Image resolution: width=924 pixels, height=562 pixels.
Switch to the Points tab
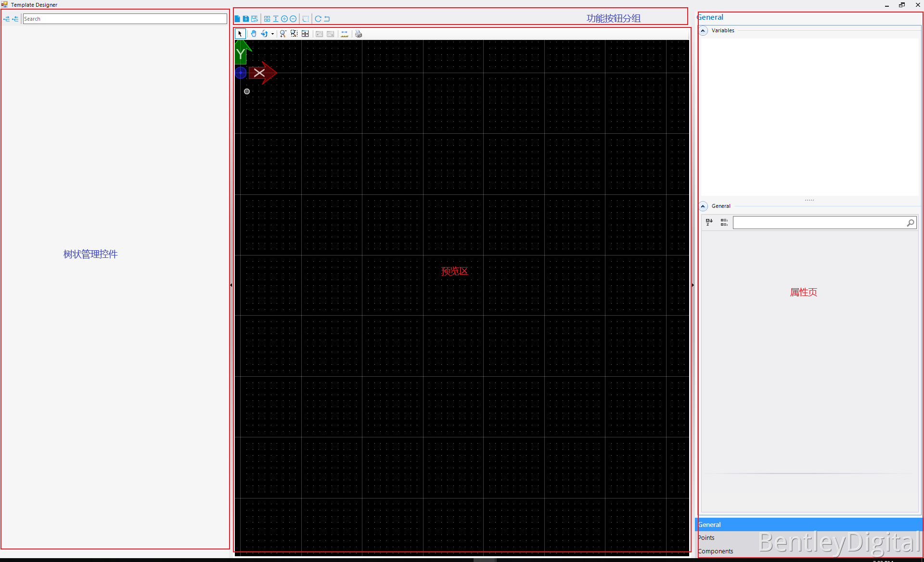click(x=706, y=537)
